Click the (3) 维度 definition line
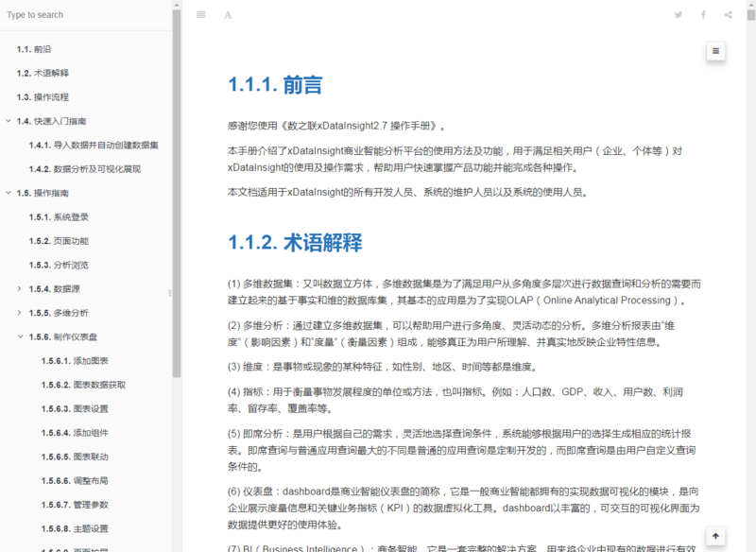The image size is (756, 552). 383,368
